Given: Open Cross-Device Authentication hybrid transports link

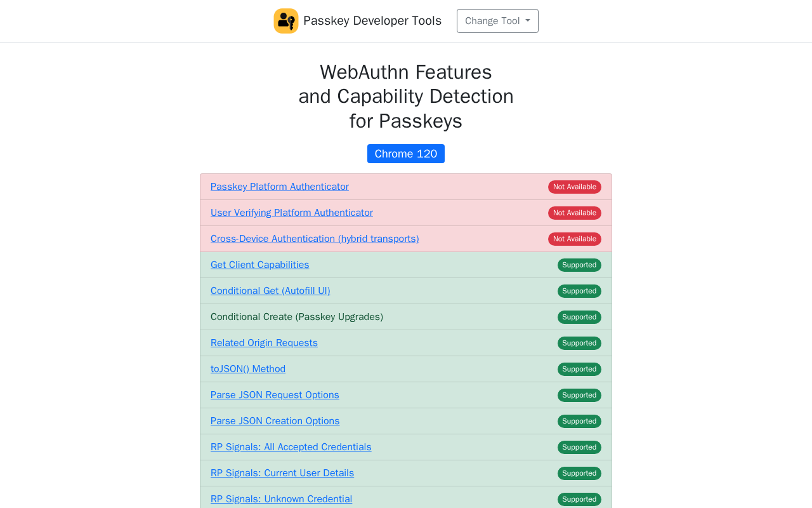Looking at the screenshot, I should (x=315, y=239).
